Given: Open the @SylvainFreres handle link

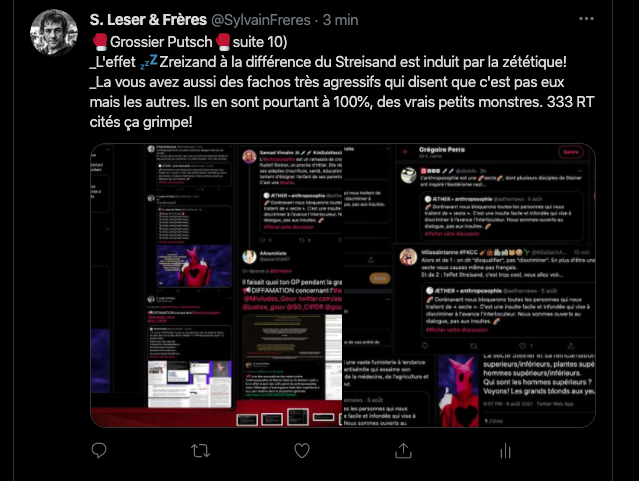Looking at the screenshot, I should point(260,20).
